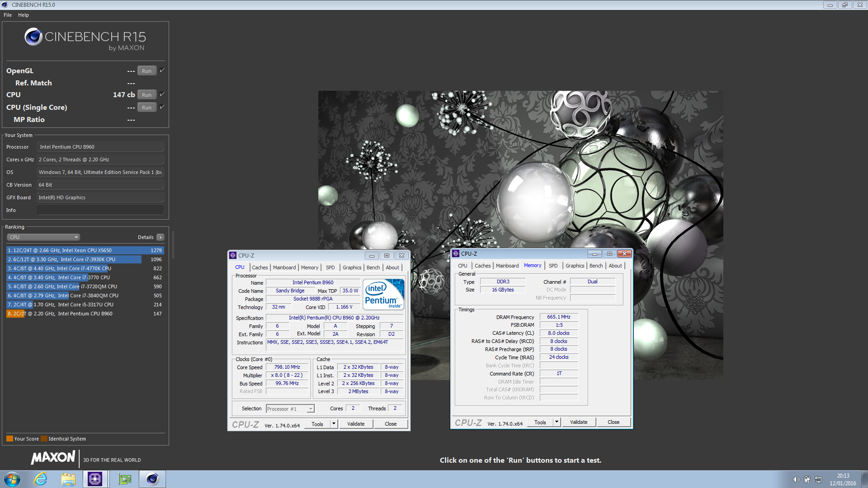The height and width of the screenshot is (488, 868).
Task: Open the File menu
Action: 8,15
